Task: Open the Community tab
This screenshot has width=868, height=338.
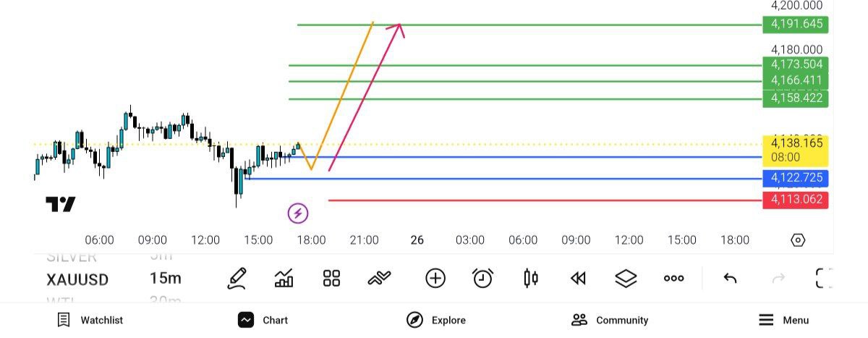Action: (x=610, y=320)
